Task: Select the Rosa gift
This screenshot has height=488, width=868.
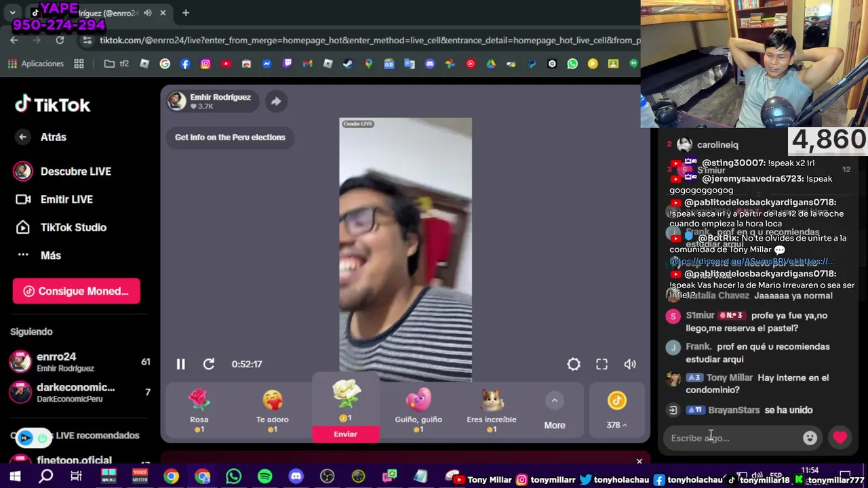Action: click(199, 411)
